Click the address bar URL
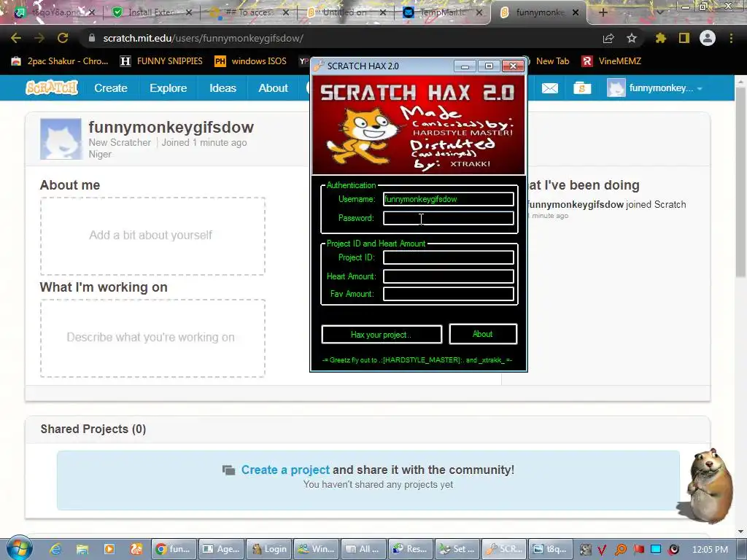The width and height of the screenshot is (747, 560). click(203, 38)
